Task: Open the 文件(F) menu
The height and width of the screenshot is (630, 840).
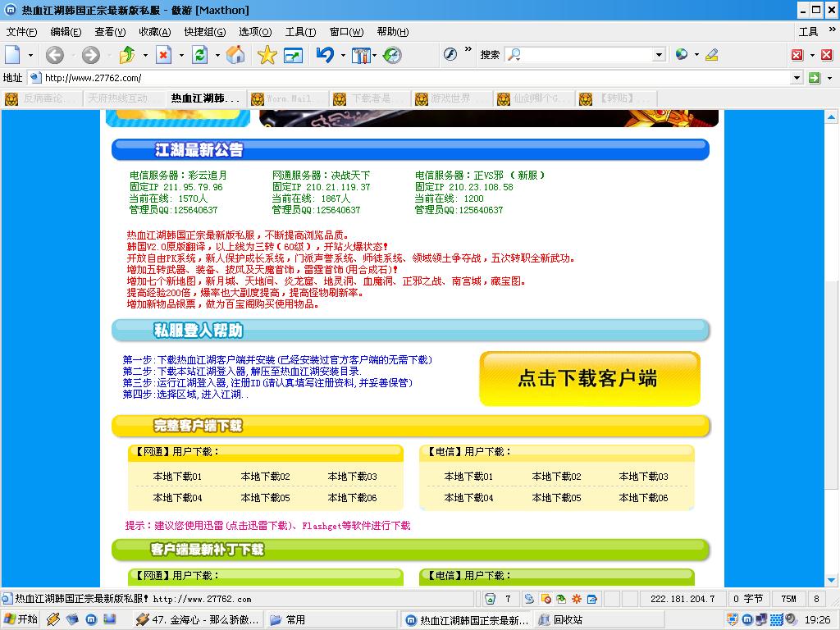Action: click(x=22, y=32)
